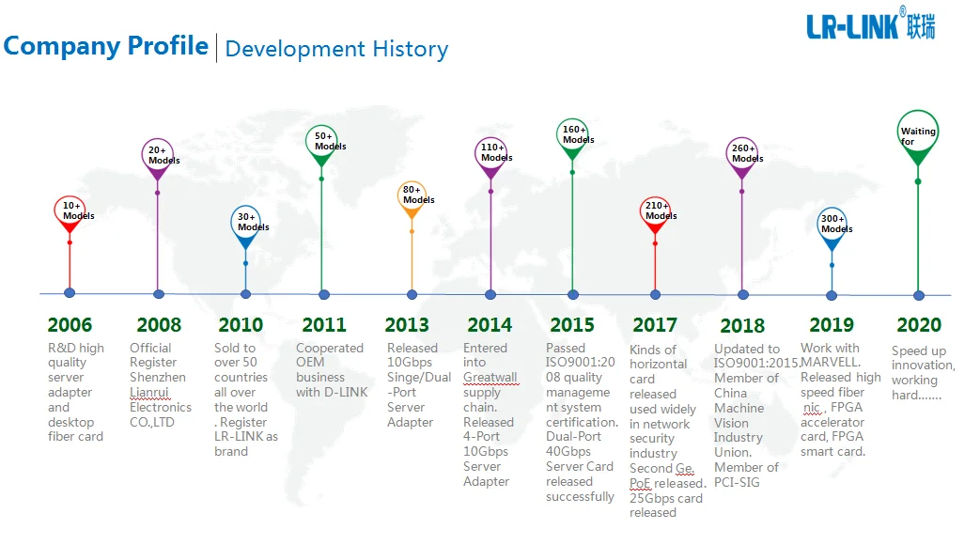Click the green Waiting for pin
The width and height of the screenshot is (980, 545).
pyautogui.click(x=917, y=137)
